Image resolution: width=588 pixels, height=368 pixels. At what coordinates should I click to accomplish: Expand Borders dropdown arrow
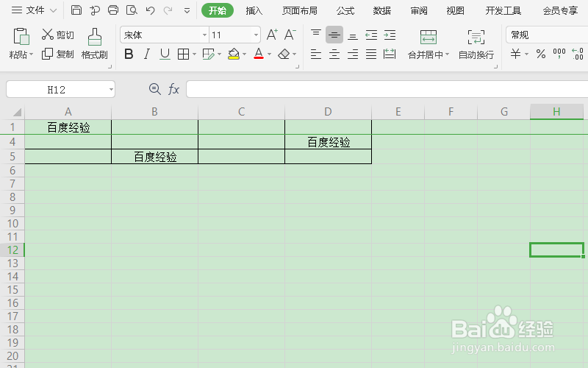pos(194,54)
